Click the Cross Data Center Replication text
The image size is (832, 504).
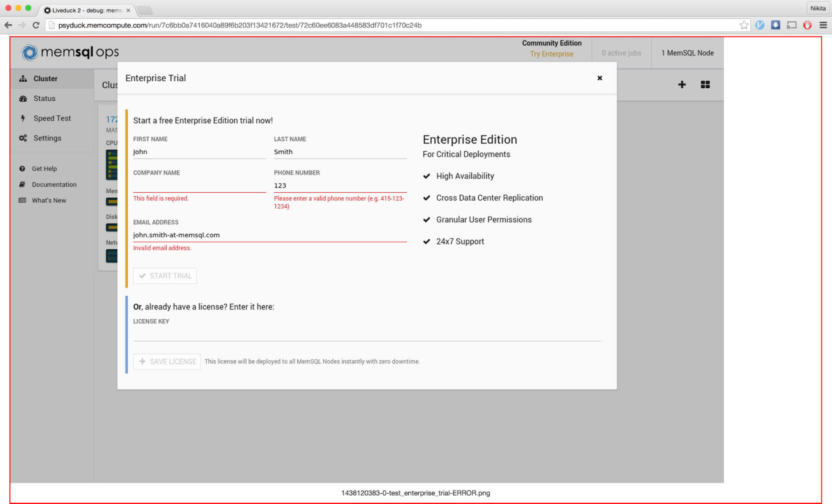(x=489, y=198)
